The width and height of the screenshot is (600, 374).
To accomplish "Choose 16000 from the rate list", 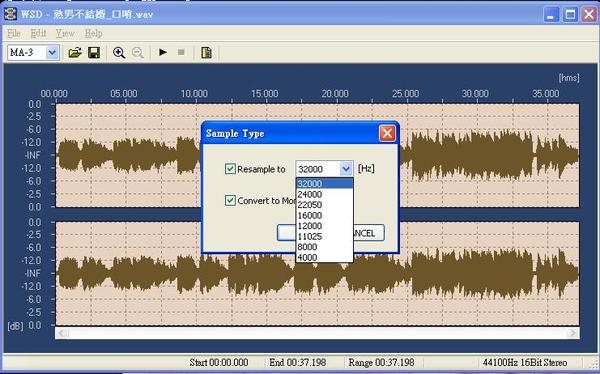I will point(324,215).
